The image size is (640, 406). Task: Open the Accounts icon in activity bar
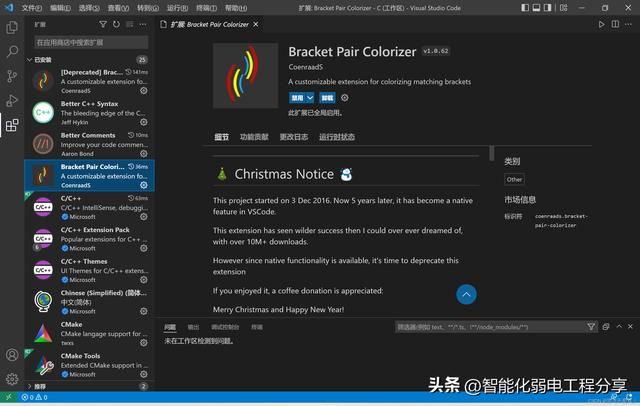11,355
